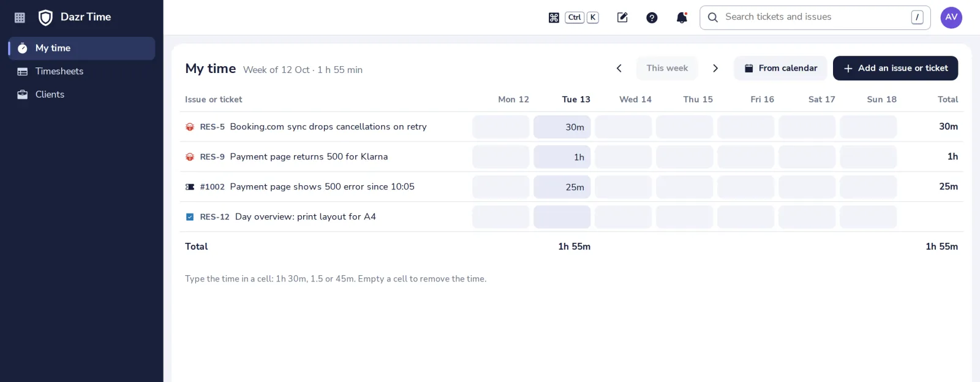
Task: Edit the 30m Tuesday cell for RES-5
Action: click(x=562, y=127)
